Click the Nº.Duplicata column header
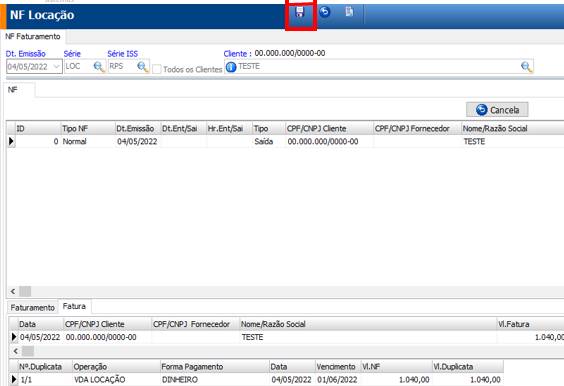 click(x=45, y=367)
